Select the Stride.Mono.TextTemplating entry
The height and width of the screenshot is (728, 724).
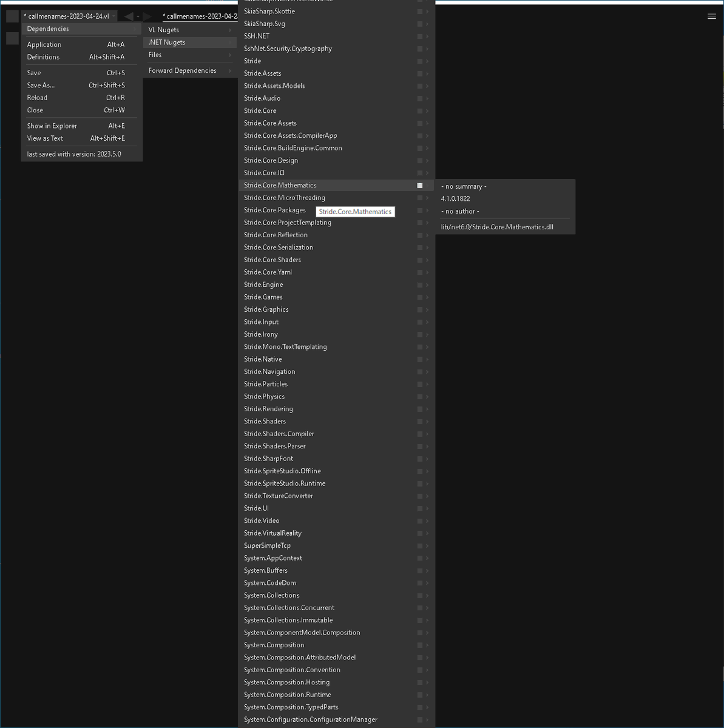point(337,347)
